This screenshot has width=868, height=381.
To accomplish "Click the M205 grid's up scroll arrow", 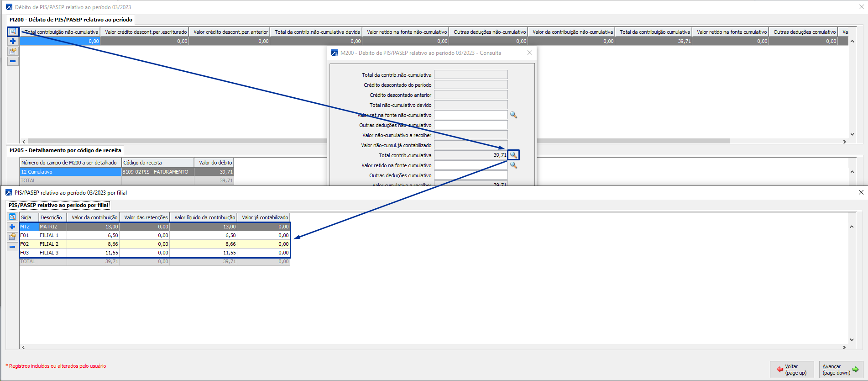I will pos(852,172).
